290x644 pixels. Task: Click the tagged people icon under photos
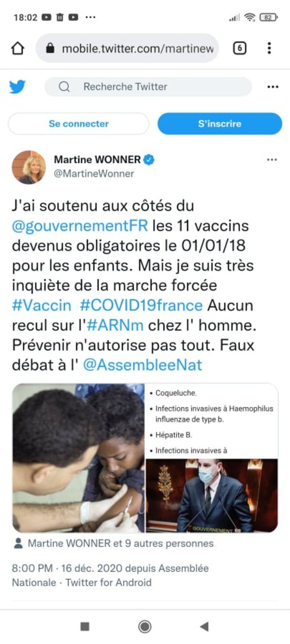tap(18, 544)
